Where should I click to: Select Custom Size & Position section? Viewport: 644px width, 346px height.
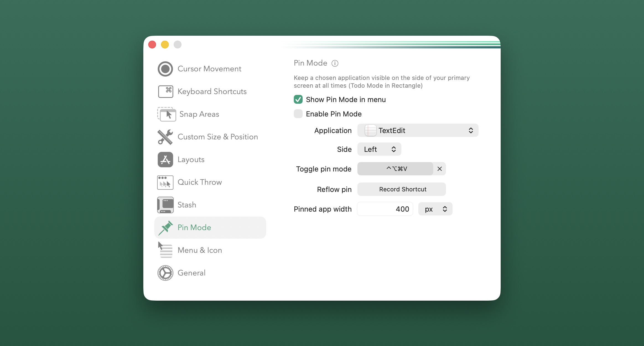click(x=218, y=137)
